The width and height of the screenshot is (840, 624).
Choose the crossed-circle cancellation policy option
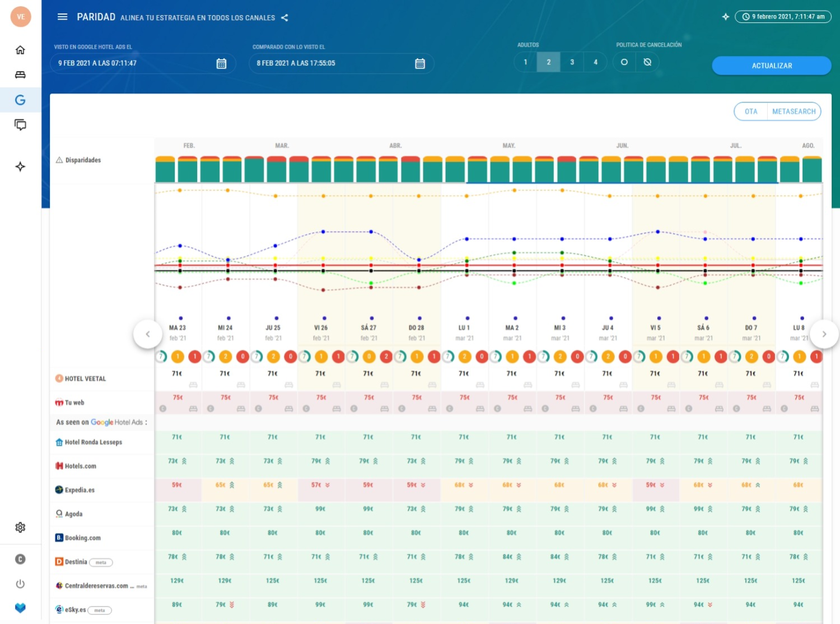pos(647,62)
